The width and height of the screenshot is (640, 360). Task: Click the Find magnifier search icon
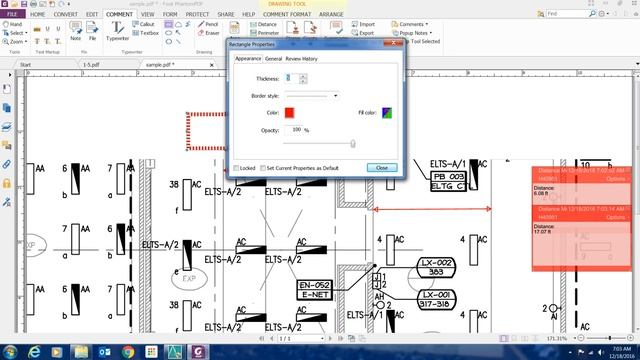point(592,14)
